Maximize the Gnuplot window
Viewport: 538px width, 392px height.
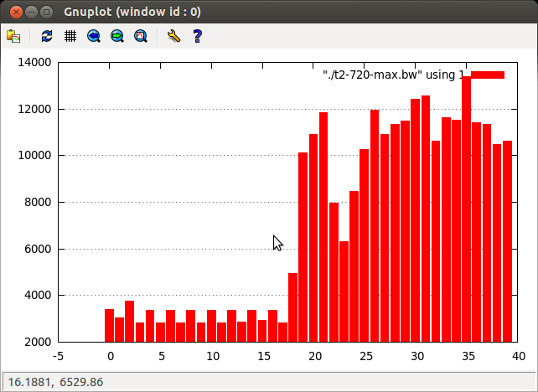click(46, 13)
